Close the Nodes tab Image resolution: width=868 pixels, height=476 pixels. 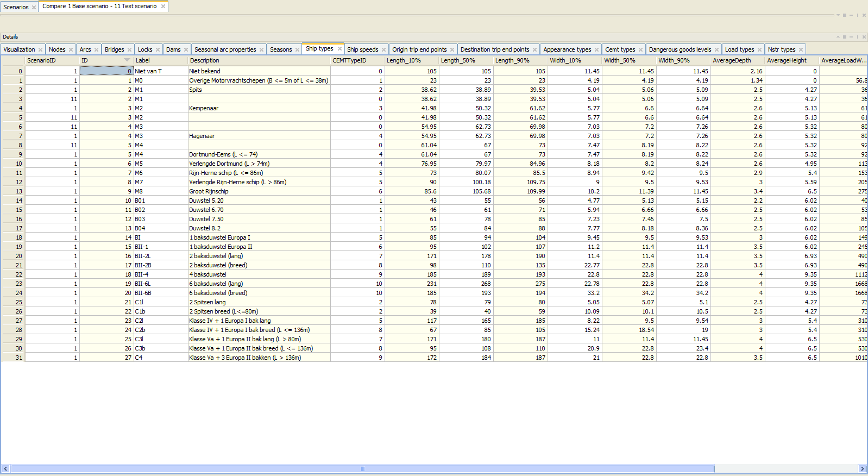click(71, 49)
